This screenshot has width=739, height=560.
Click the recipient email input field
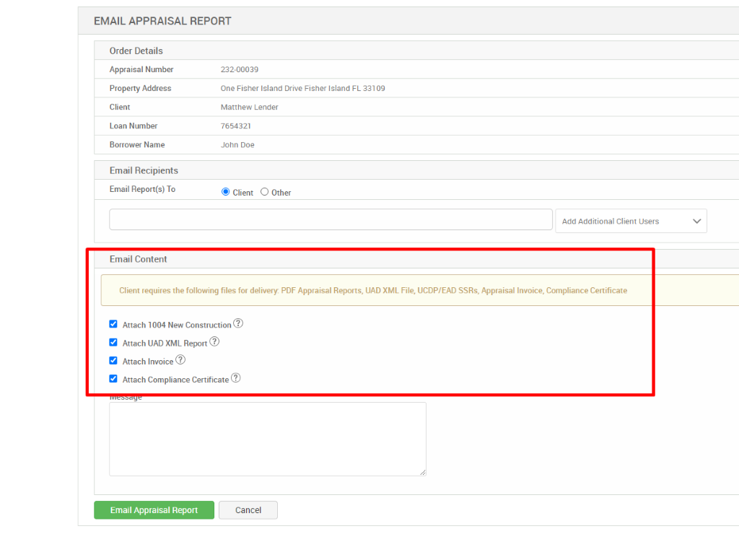point(330,219)
